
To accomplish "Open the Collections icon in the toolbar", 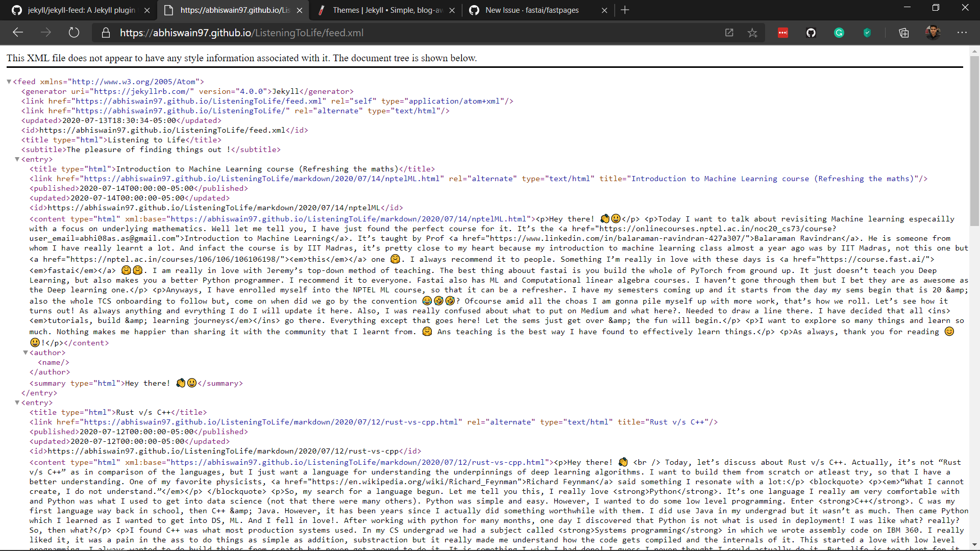I will tap(904, 32).
